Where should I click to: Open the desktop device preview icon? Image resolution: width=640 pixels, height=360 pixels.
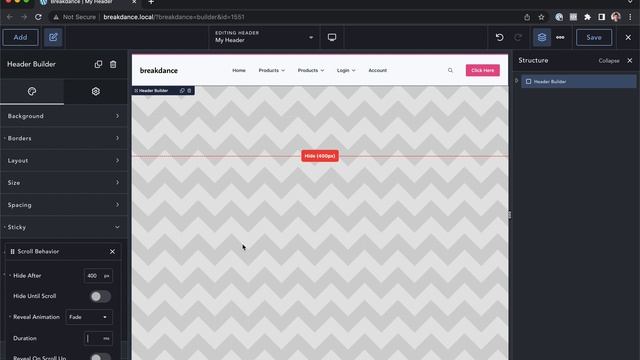(x=332, y=38)
